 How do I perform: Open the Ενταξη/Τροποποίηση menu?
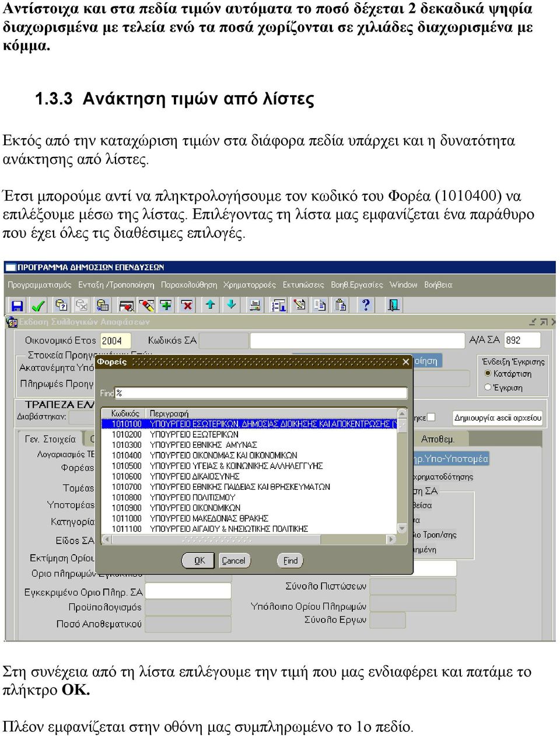point(116,285)
